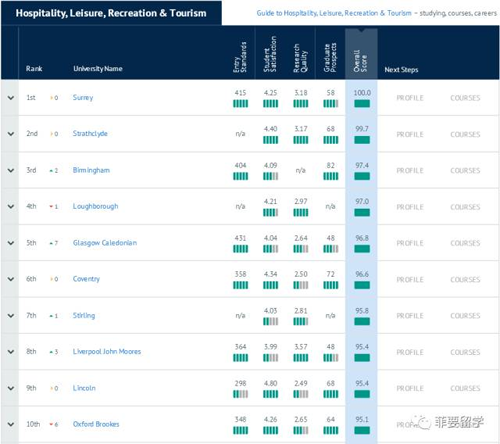
Task: Expand the Oxford Brookes row chevron
Action: pyautogui.click(x=11, y=424)
